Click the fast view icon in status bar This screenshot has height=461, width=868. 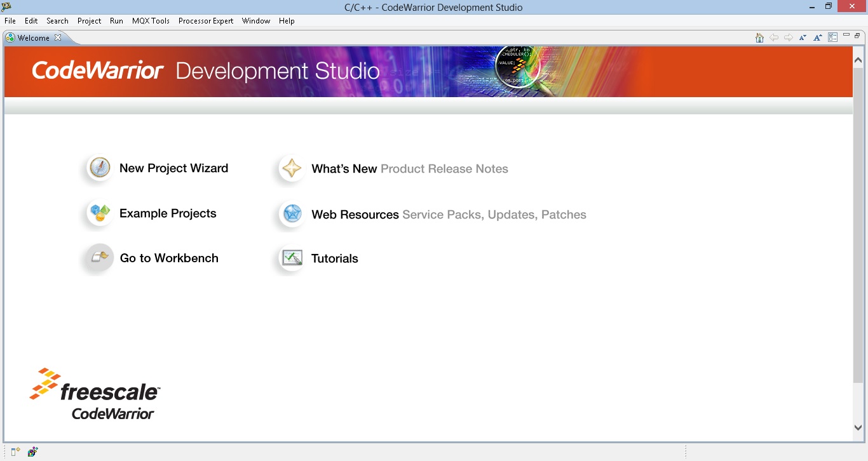pos(15,452)
